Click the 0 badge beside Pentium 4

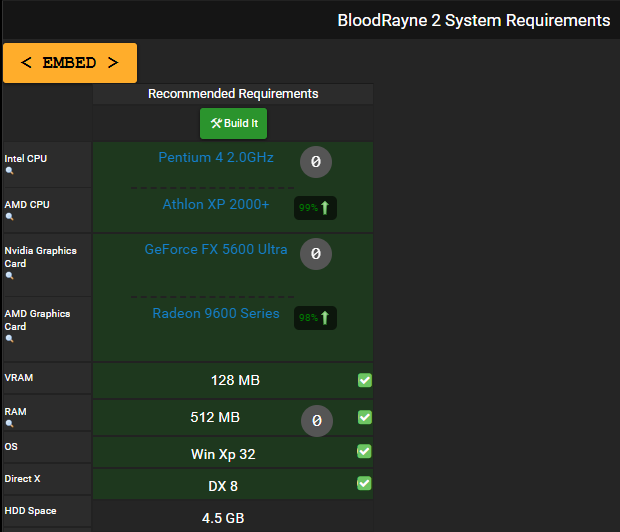point(316,162)
